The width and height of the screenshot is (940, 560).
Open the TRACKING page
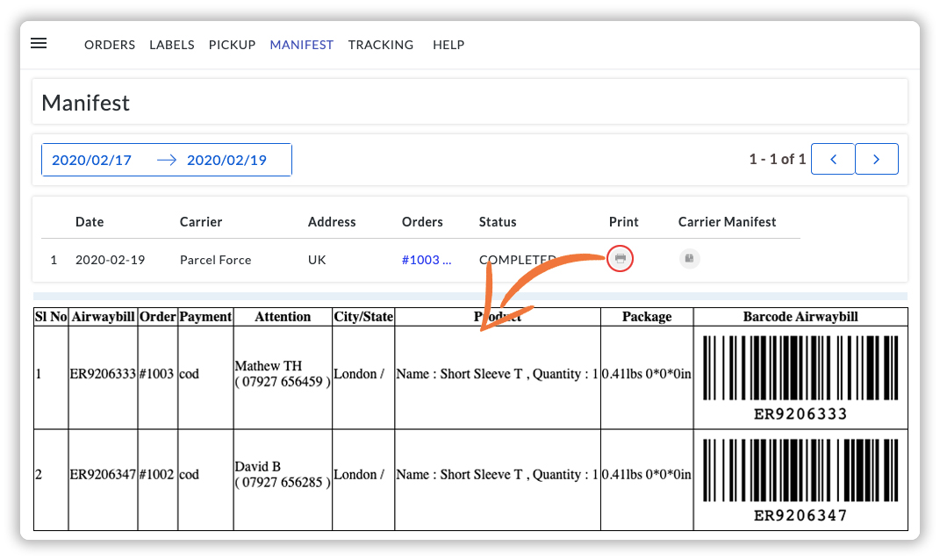[x=381, y=45]
